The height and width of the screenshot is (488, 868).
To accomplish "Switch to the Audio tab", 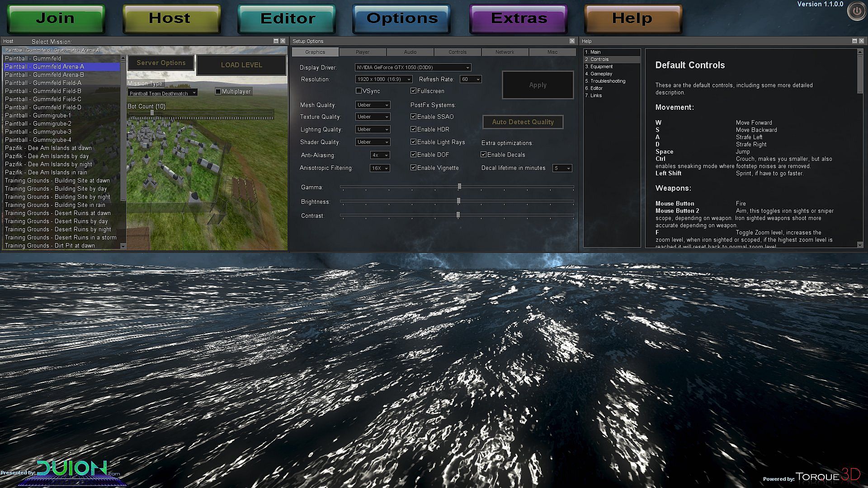I will pyautogui.click(x=410, y=52).
